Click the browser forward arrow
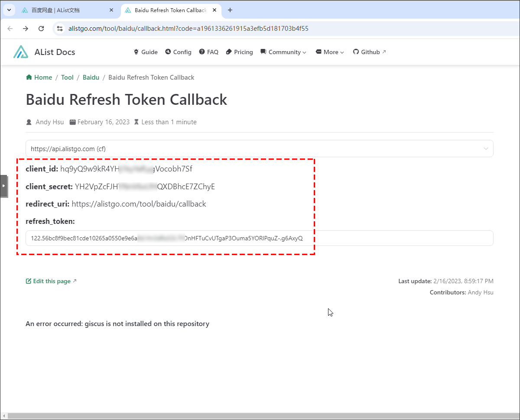 click(26, 29)
